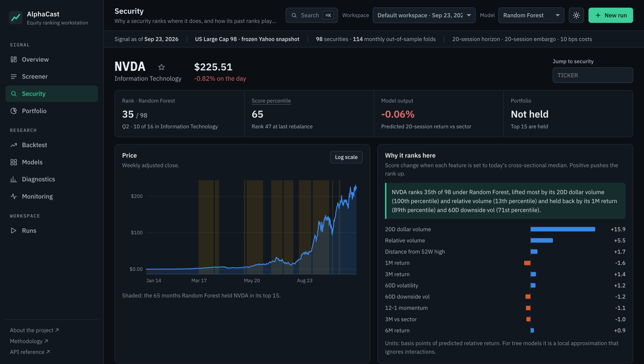Viewport: 644px width, 364px height.
Task: Click the 12-1 momentum feature label
Action: tap(406, 308)
